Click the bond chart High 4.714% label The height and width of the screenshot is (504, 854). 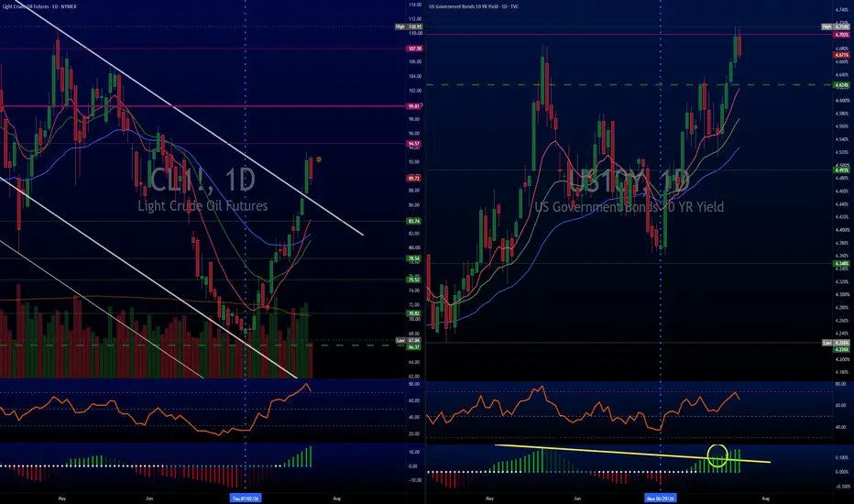(x=836, y=27)
